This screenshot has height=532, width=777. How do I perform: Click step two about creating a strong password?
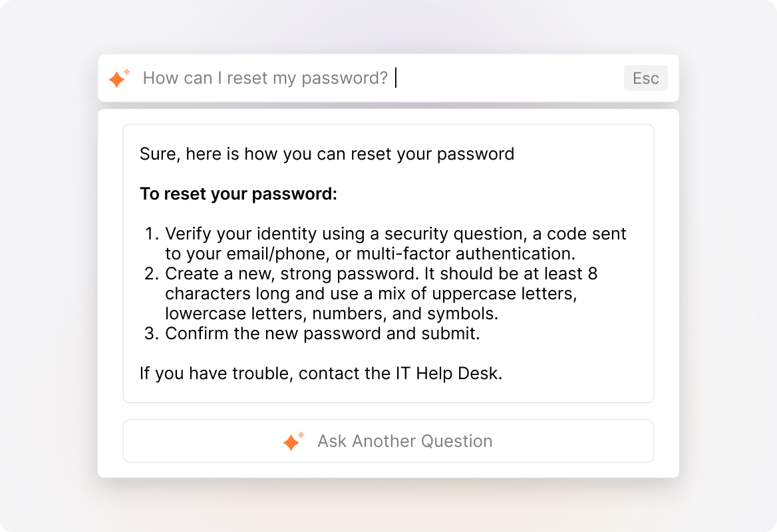[x=379, y=293]
